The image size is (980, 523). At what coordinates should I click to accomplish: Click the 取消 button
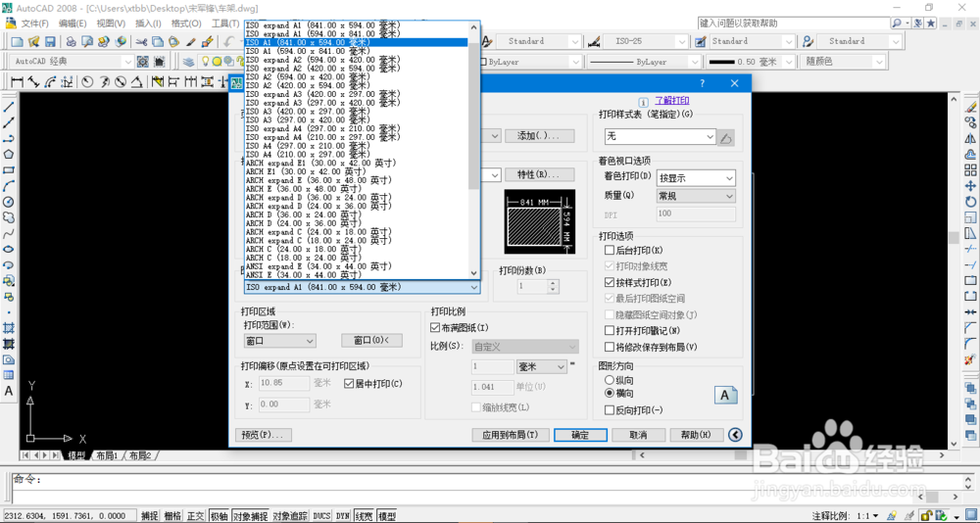point(638,435)
